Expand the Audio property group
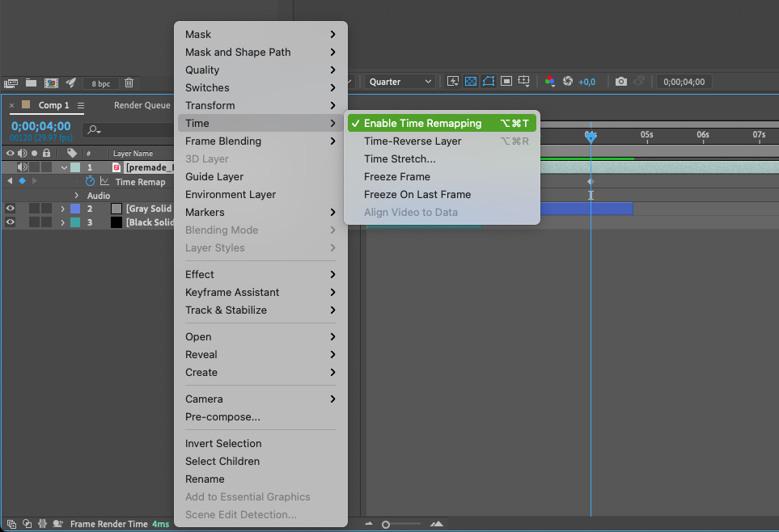779x532 pixels. click(x=77, y=196)
